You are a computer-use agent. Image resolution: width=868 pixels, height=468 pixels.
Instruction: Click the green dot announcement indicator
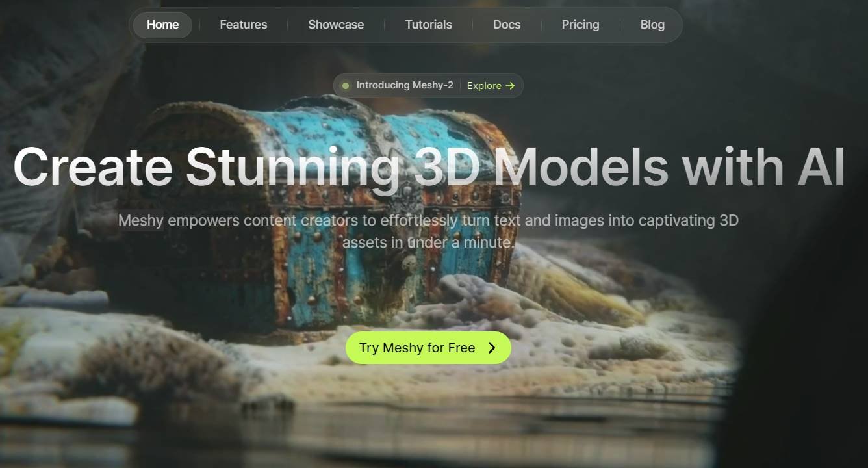pos(346,85)
